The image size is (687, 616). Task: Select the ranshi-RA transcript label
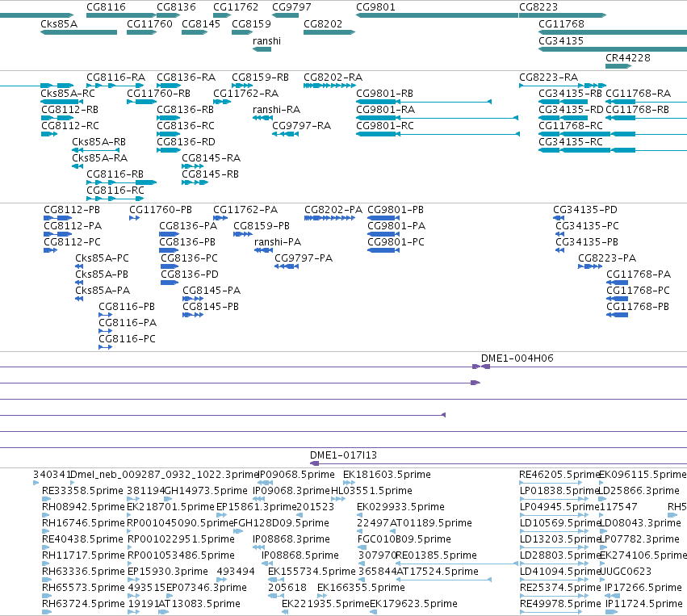pos(276,110)
